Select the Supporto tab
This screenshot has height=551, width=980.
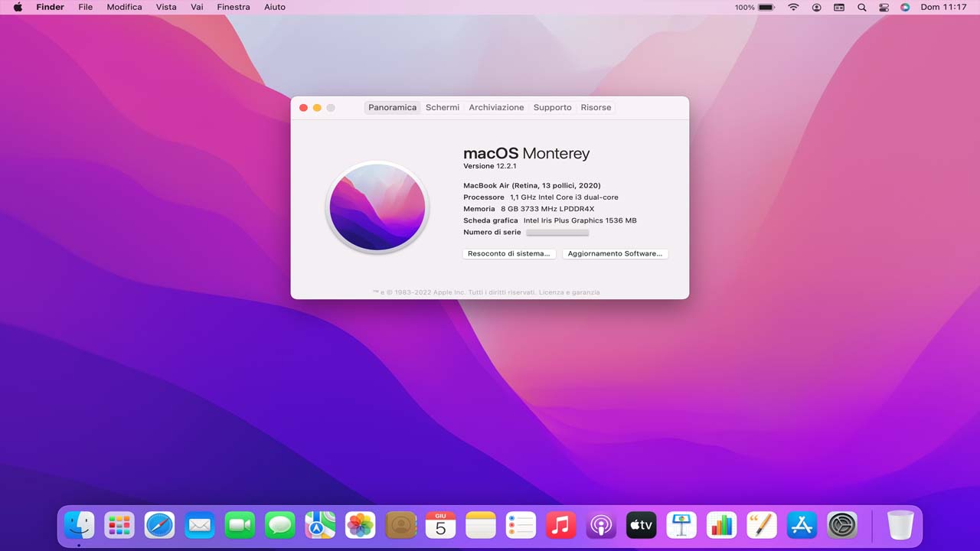click(552, 107)
